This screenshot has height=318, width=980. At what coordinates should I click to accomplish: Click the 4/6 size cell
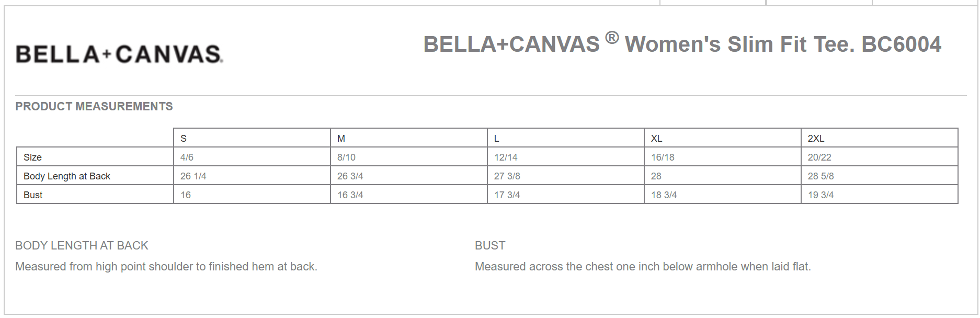pyautogui.click(x=187, y=157)
